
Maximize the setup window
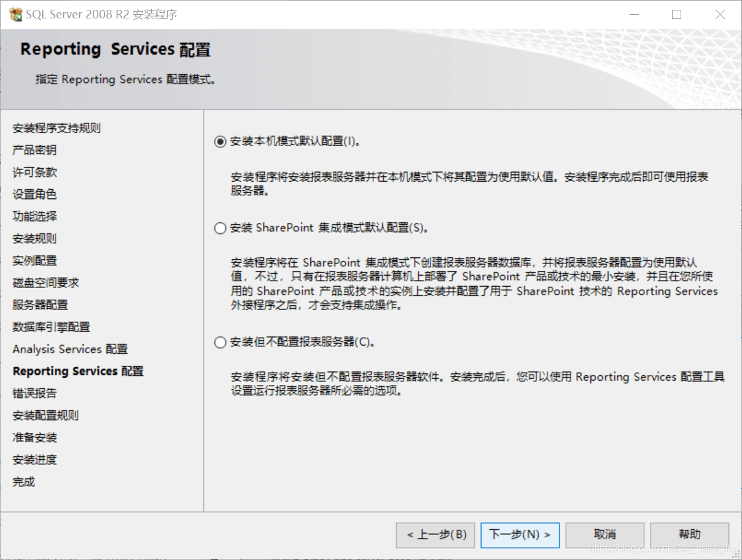[676, 14]
